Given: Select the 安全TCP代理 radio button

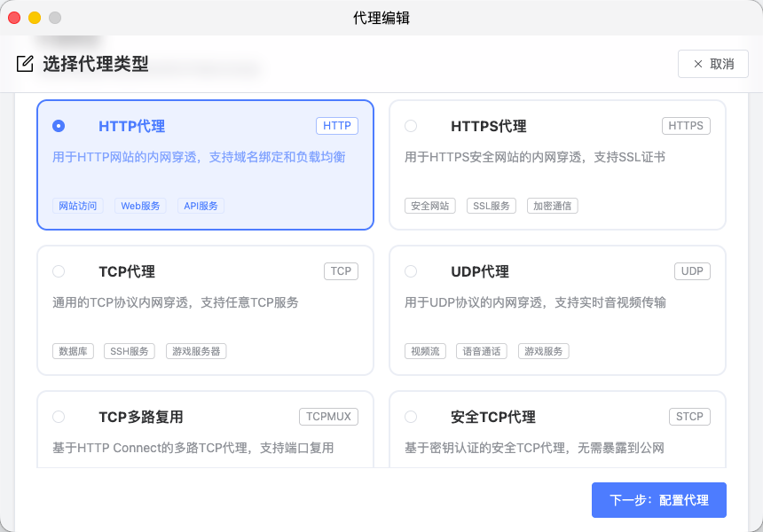Looking at the screenshot, I should coord(411,417).
